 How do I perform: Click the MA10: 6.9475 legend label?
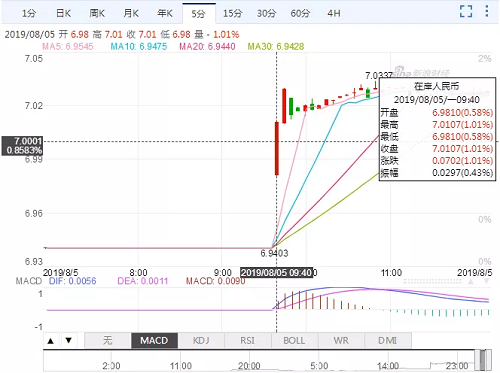click(x=139, y=46)
